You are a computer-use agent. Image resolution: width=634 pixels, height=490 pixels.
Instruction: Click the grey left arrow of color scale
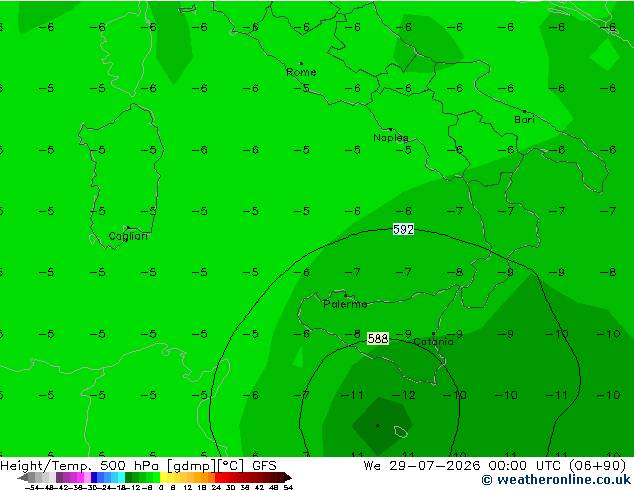point(22,477)
